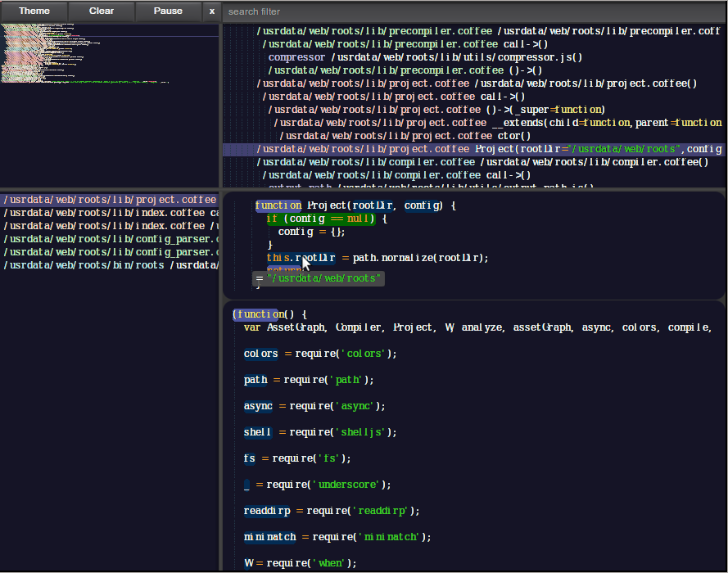Image resolution: width=728 pixels, height=573 pixels.
Task: Click the var AssetGraph declaration line
Action: point(477,327)
